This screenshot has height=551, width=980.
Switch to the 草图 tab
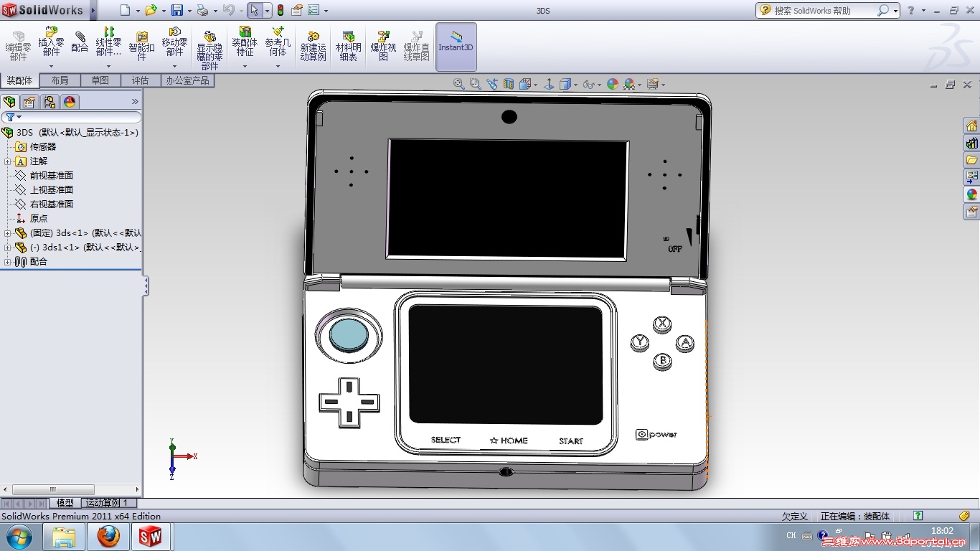click(x=100, y=80)
